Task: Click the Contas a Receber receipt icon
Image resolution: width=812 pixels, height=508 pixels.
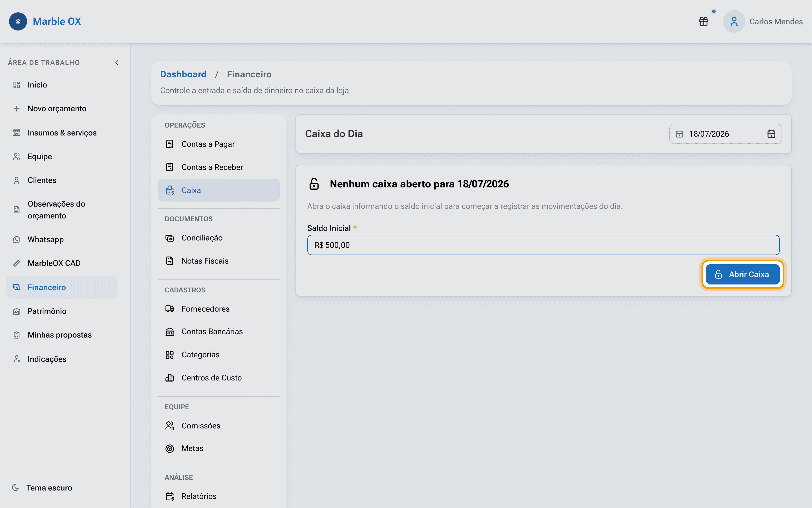Action: pos(170,167)
